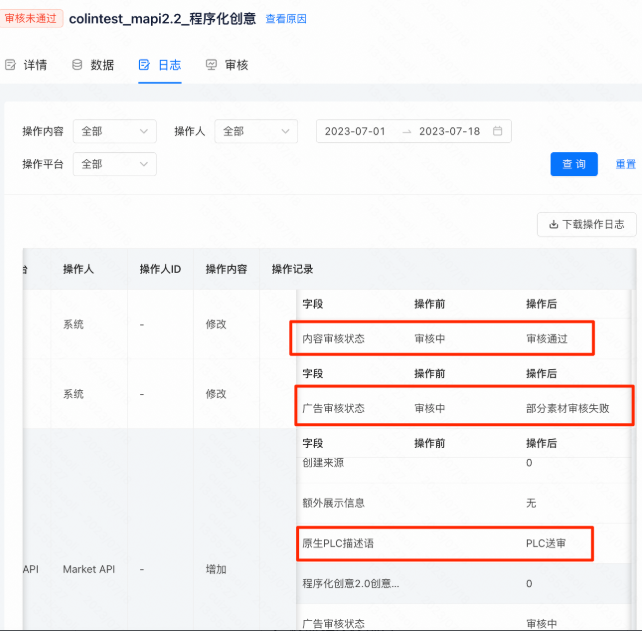The image size is (642, 631).
Task: Click the download icon in 下载操作日志 button
Action: (x=552, y=225)
